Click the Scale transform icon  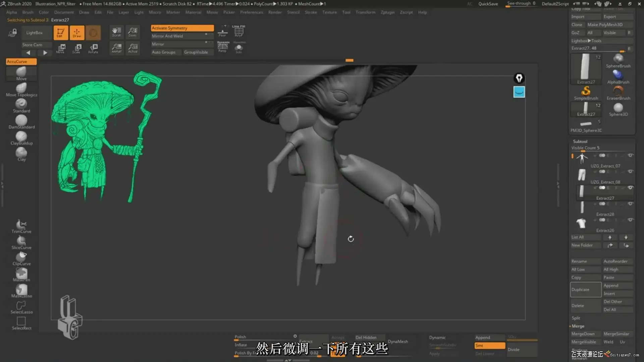pyautogui.click(x=77, y=48)
